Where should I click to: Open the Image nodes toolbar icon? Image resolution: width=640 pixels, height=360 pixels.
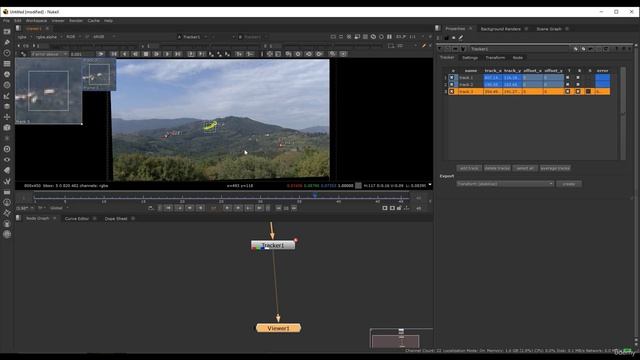pyautogui.click(x=7, y=31)
